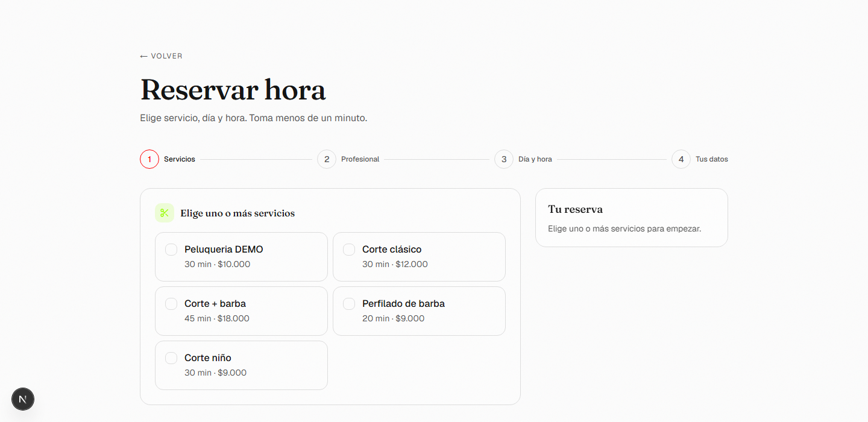Click the 30 min · $12.000 price text

395,264
